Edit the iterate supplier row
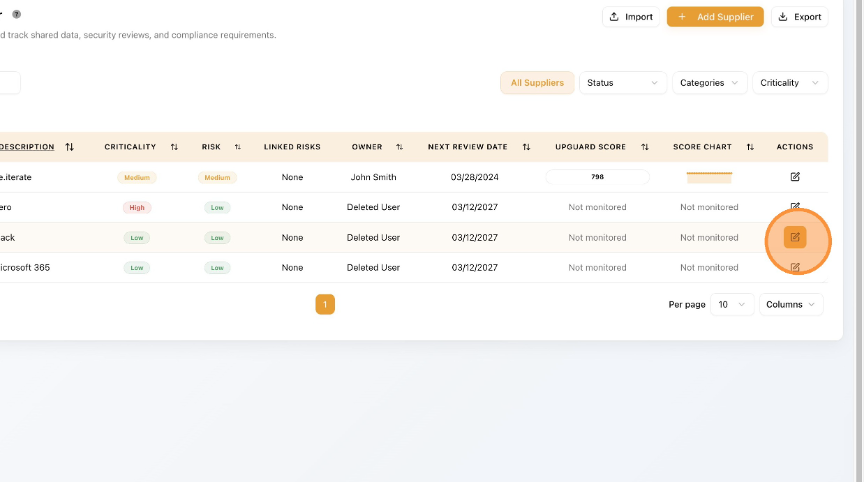Viewport: 864px width, 482px height. click(x=795, y=177)
